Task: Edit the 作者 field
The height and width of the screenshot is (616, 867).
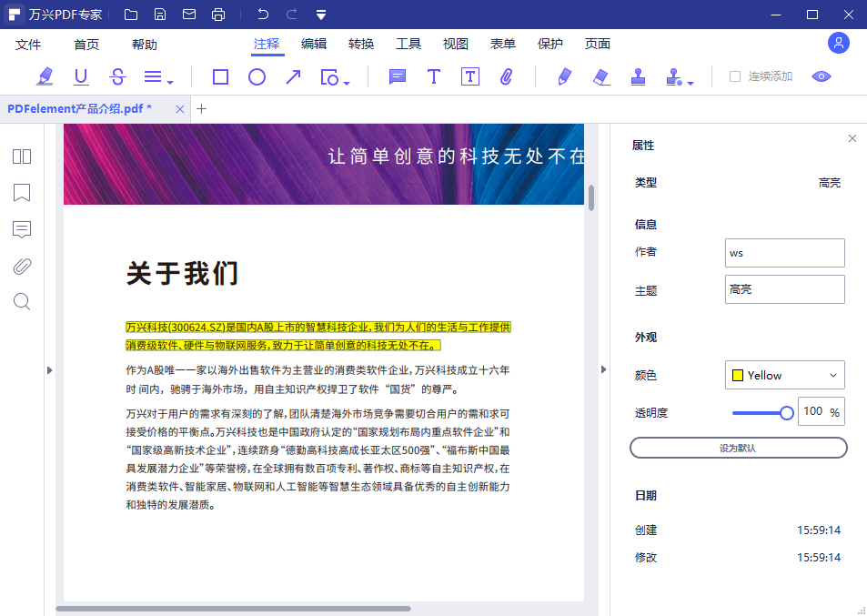Action: pos(784,253)
